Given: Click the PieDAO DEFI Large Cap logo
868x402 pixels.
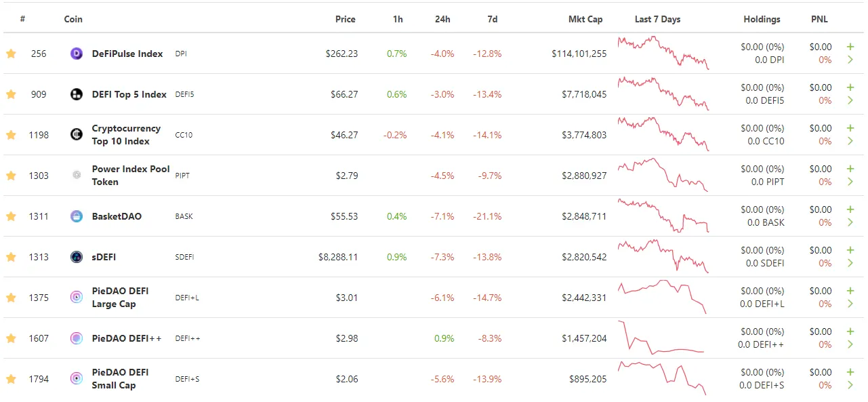Looking at the screenshot, I should click(76, 297).
